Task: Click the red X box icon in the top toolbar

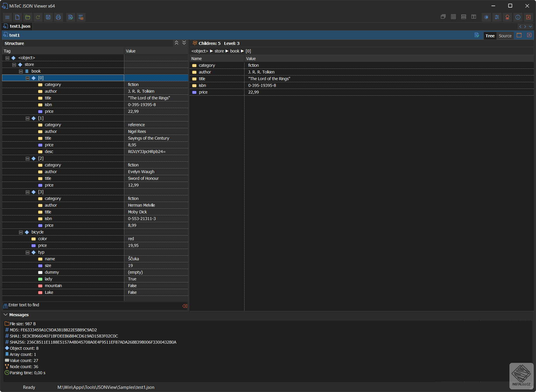Action: 528,17
